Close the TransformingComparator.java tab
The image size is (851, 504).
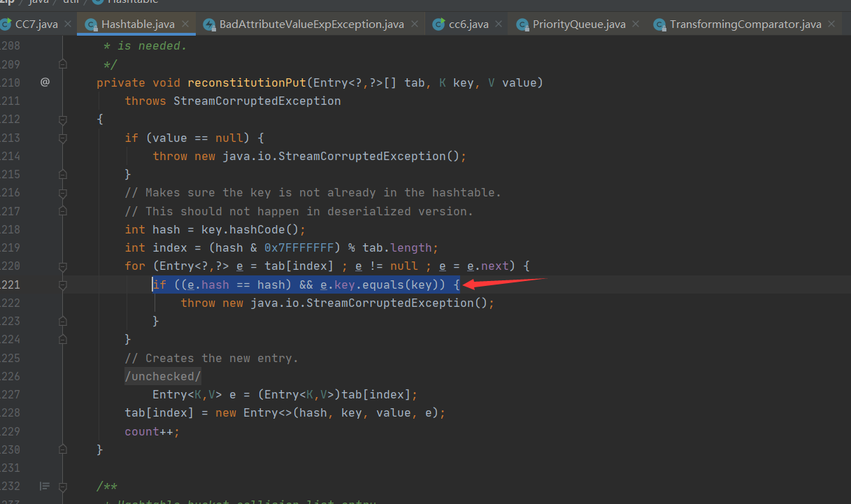click(831, 24)
